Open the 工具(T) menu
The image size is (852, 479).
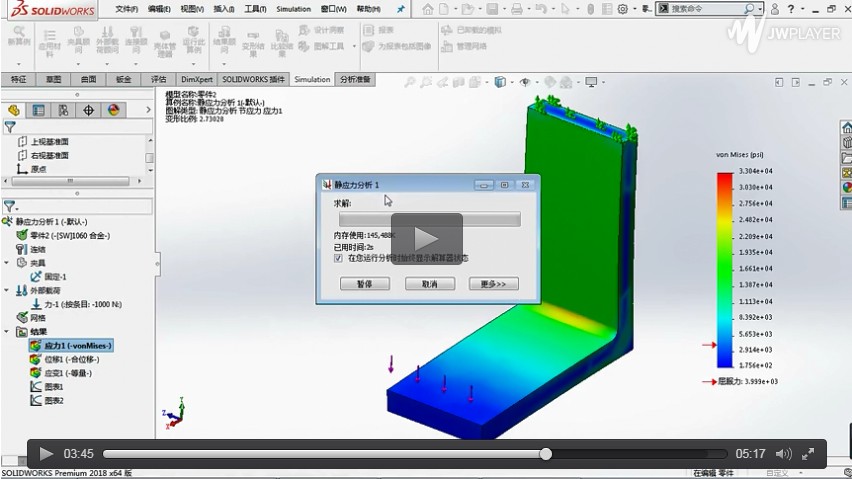tap(255, 9)
